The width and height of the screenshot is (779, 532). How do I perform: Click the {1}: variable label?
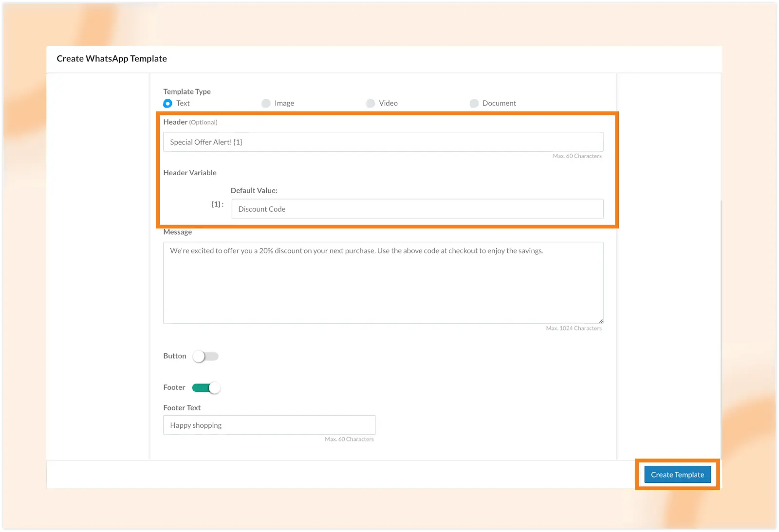click(x=217, y=204)
